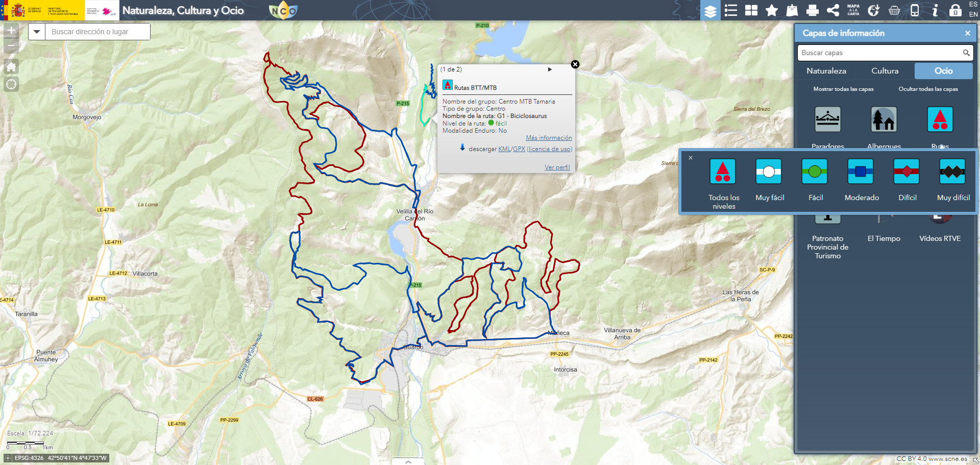Open the share map icon

click(833, 10)
